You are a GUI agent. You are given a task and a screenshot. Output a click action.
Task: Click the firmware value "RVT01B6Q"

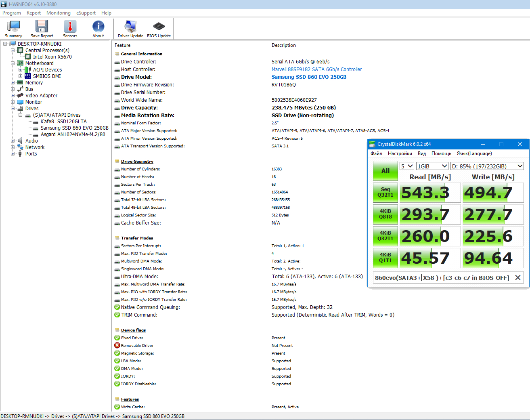[x=284, y=85]
